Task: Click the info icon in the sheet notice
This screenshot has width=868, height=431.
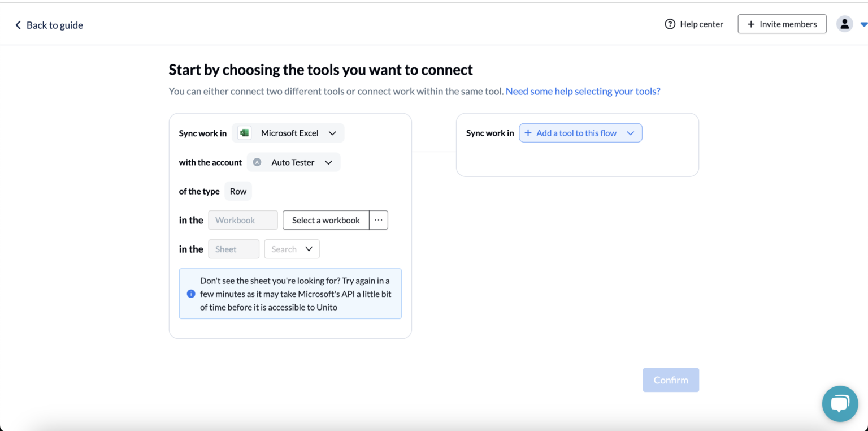Action: click(190, 294)
